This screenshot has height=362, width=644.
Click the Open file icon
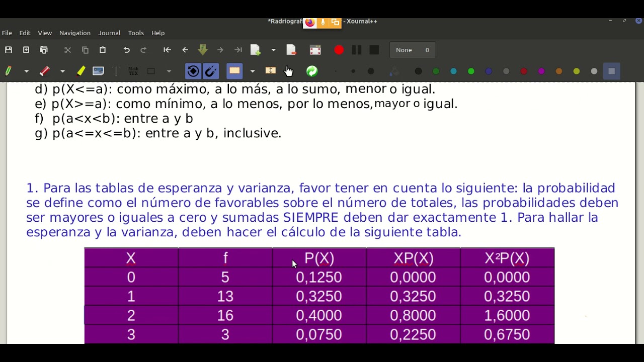(44, 50)
